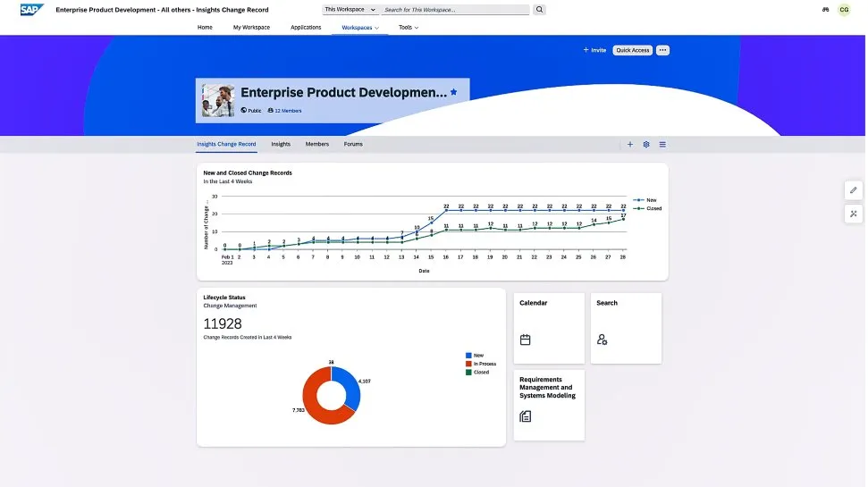The image size is (868, 487).
Task: Click the personalize tools icon below pencil
Action: coord(854,214)
